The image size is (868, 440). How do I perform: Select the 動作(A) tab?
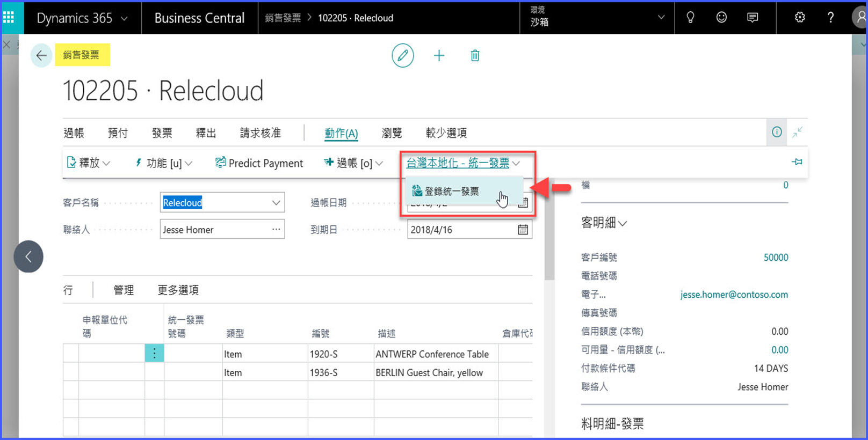(x=342, y=133)
